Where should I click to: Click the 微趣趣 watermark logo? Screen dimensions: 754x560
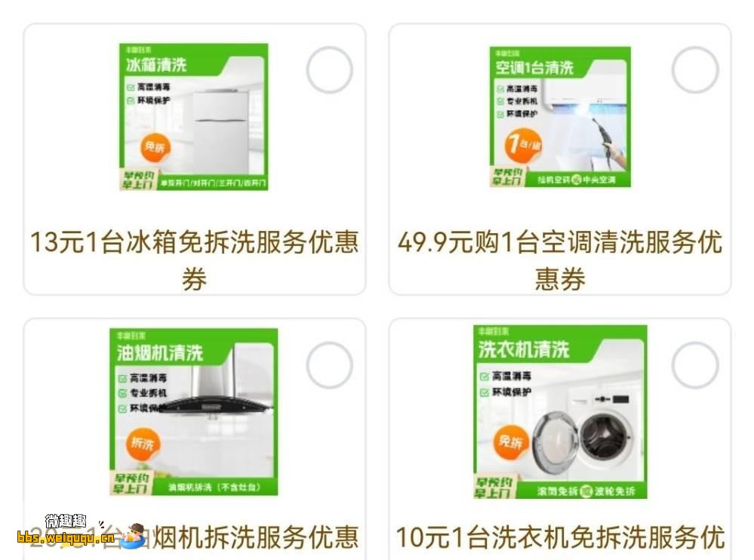click(x=66, y=521)
